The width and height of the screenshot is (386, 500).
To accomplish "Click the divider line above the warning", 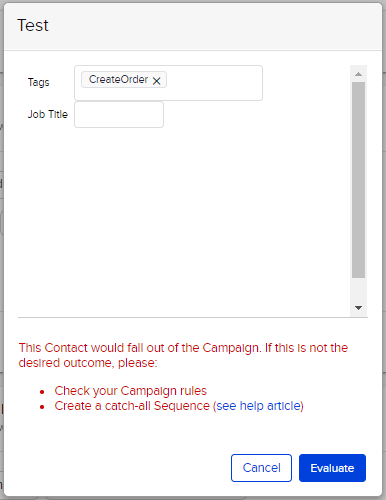I will pos(193,318).
